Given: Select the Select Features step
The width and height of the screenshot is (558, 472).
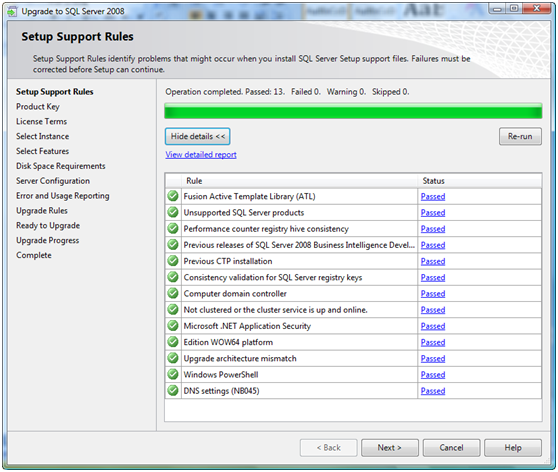Looking at the screenshot, I should [42, 151].
